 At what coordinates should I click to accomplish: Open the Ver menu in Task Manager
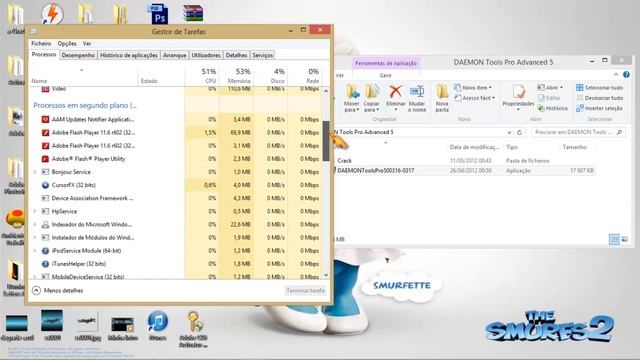pos(87,43)
